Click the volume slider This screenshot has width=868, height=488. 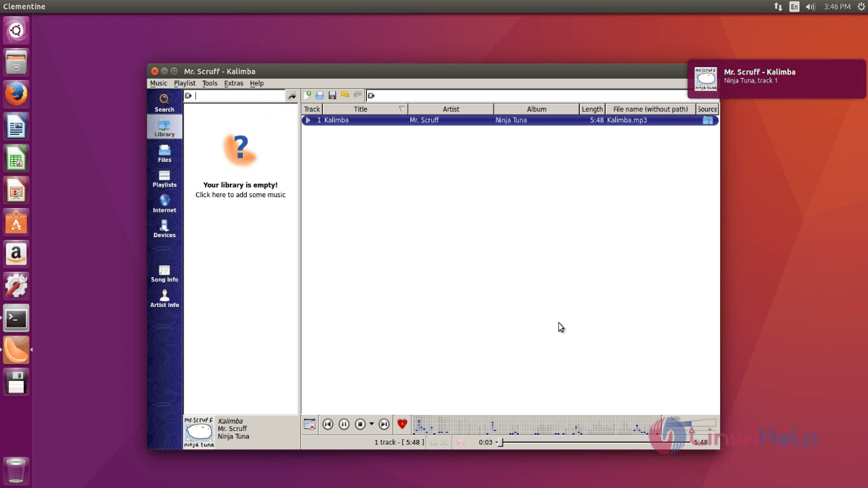click(x=690, y=424)
